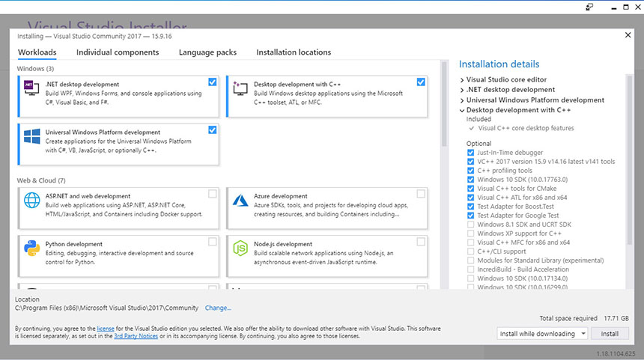Click the Universal Windows Platform Windows logo icon
This screenshot has height=360, width=644.
(32, 136)
